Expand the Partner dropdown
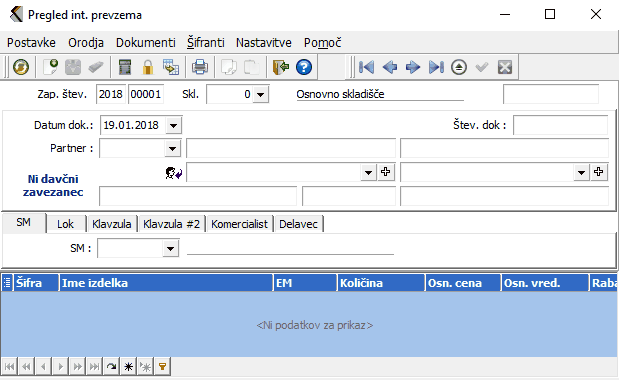Screen dimensions: 619x380 [x=173, y=148]
